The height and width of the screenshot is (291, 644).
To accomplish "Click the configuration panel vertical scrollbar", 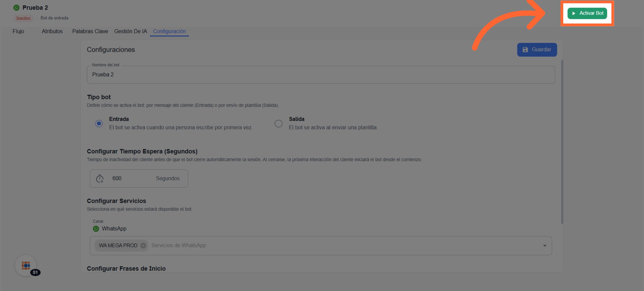I will click(x=562, y=141).
